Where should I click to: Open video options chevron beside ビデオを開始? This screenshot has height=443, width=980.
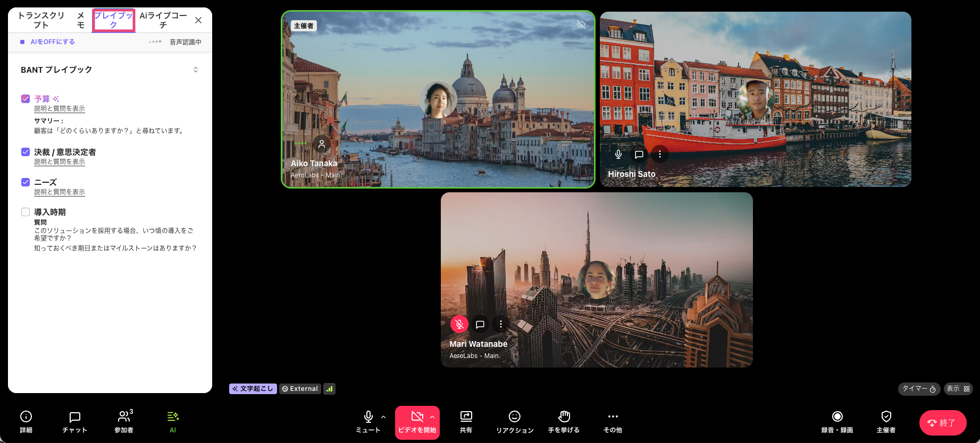click(x=432, y=417)
